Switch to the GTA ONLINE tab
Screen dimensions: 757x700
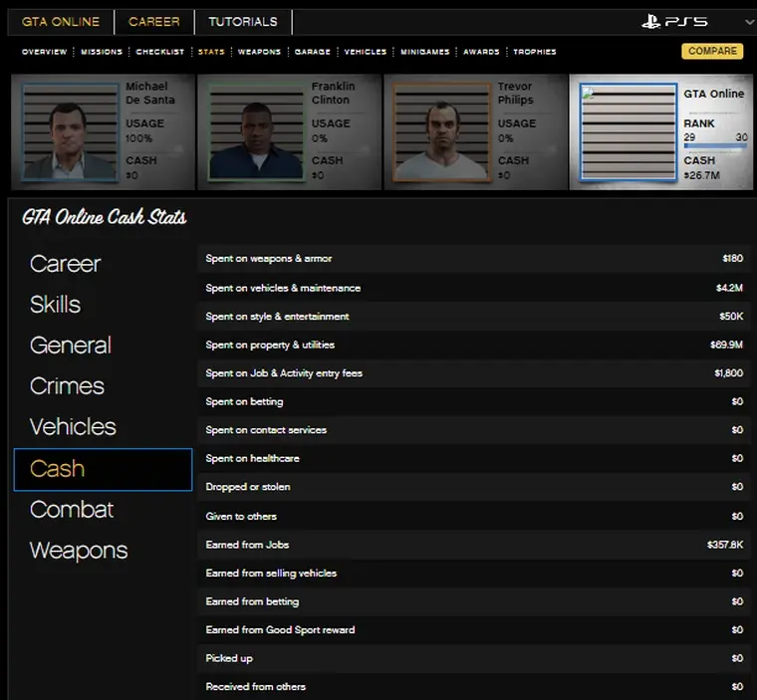[x=61, y=21]
